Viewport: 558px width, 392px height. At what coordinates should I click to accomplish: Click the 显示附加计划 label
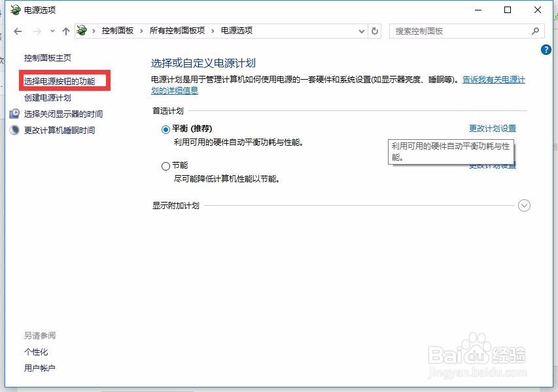(176, 205)
